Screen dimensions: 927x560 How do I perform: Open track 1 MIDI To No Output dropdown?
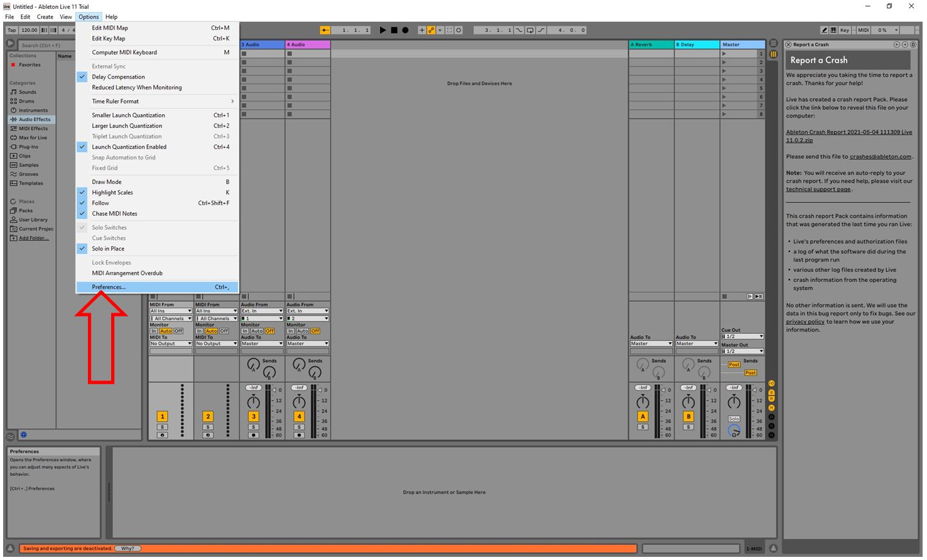pyautogui.click(x=170, y=343)
